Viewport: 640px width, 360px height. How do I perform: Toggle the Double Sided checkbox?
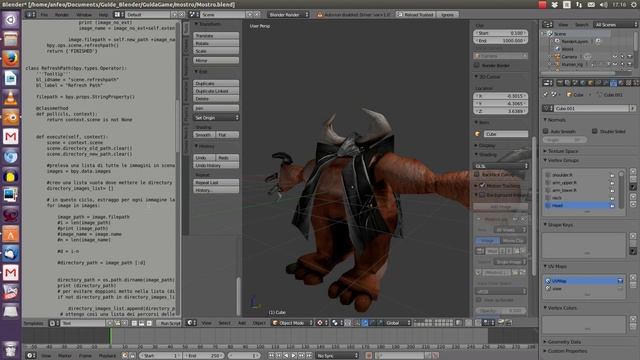click(595, 131)
